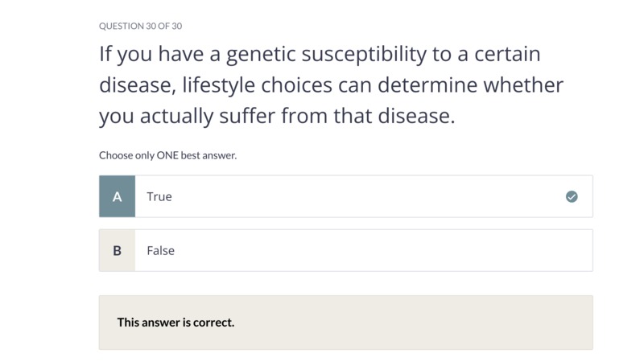Click the word 'determine' in the question heading
Screen dimensions: 644x362
coord(427,85)
